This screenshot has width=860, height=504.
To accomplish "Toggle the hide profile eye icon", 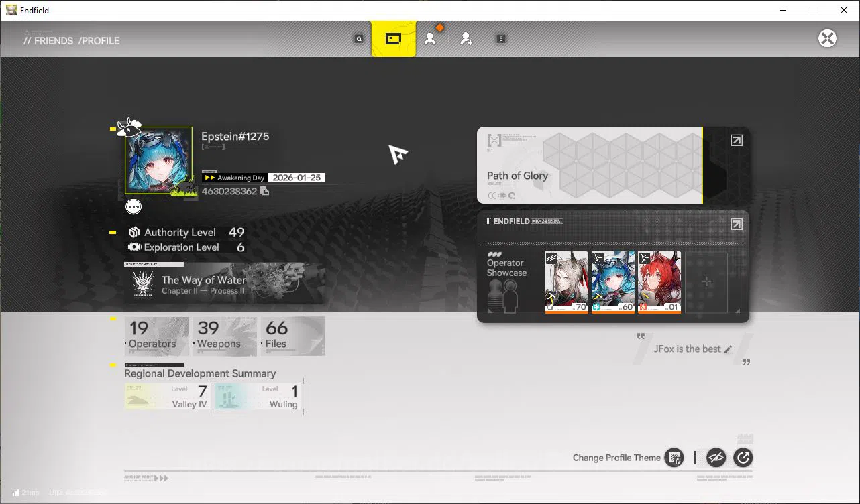I will tap(716, 458).
